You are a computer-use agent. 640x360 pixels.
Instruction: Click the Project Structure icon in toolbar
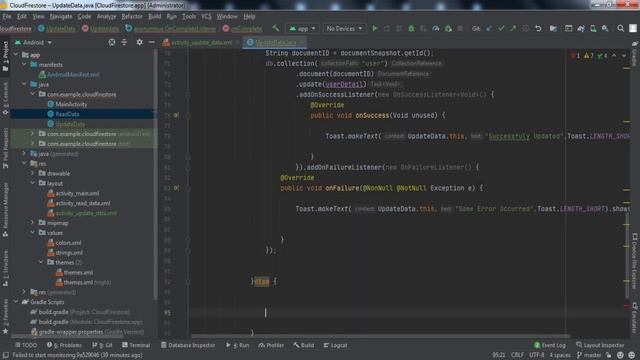pos(553,29)
